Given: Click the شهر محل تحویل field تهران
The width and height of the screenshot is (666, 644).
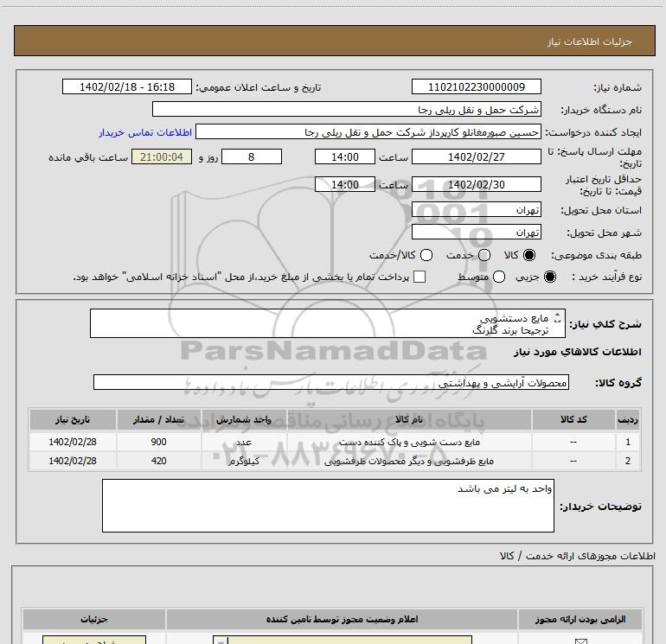Looking at the screenshot, I should [x=476, y=233].
